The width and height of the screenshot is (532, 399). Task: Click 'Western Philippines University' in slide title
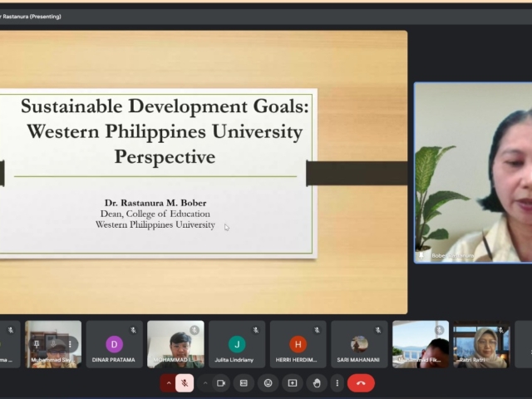click(x=165, y=131)
